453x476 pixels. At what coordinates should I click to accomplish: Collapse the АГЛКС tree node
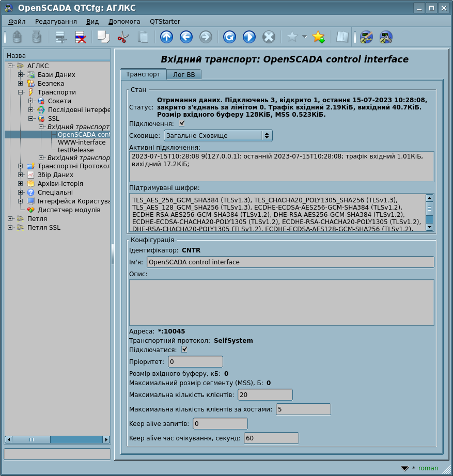10,66
